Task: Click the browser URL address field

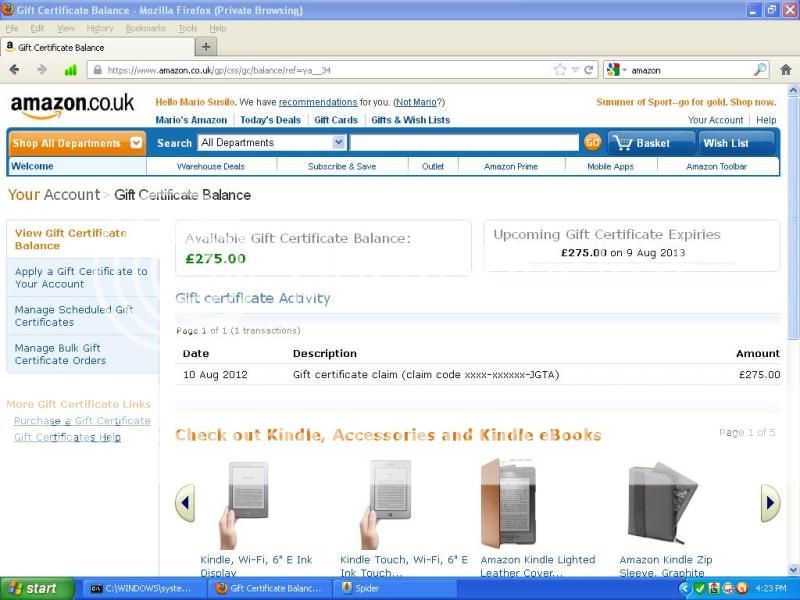Action: [x=329, y=70]
